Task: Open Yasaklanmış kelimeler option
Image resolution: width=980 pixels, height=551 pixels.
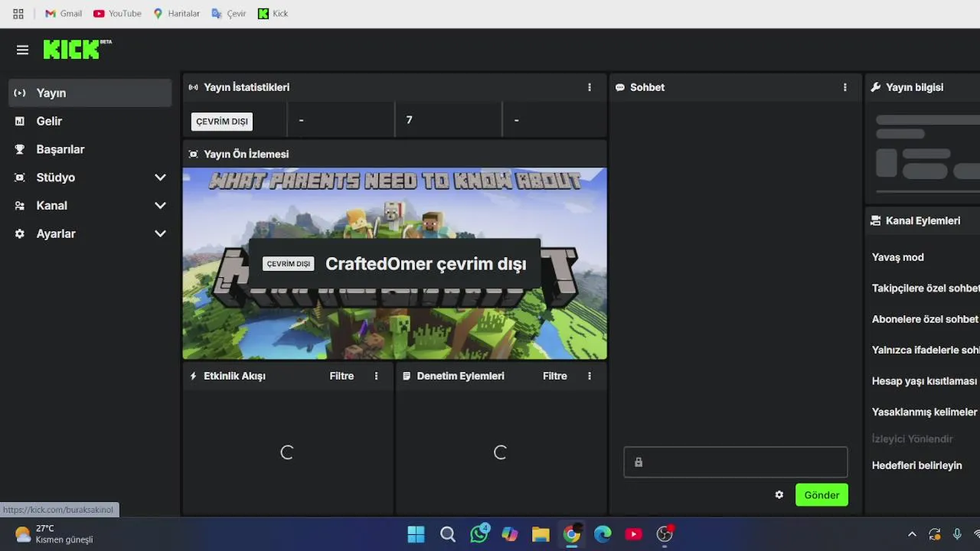Action: [x=925, y=412]
